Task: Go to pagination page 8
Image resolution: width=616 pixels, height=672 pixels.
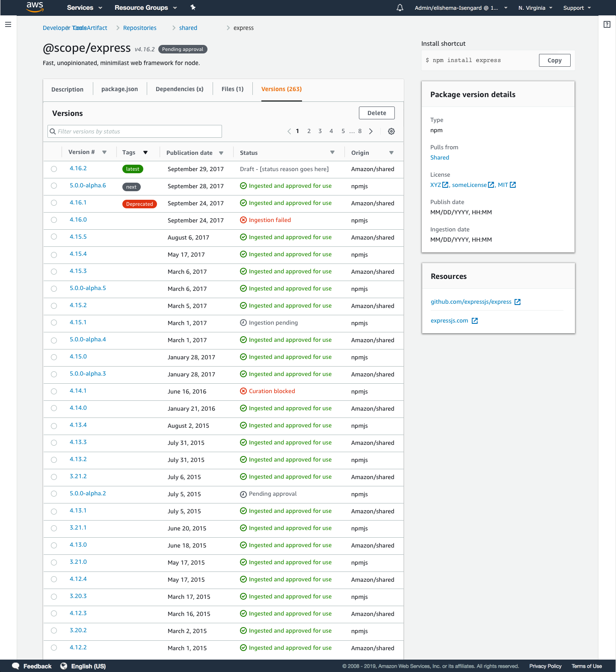Action: (x=360, y=131)
